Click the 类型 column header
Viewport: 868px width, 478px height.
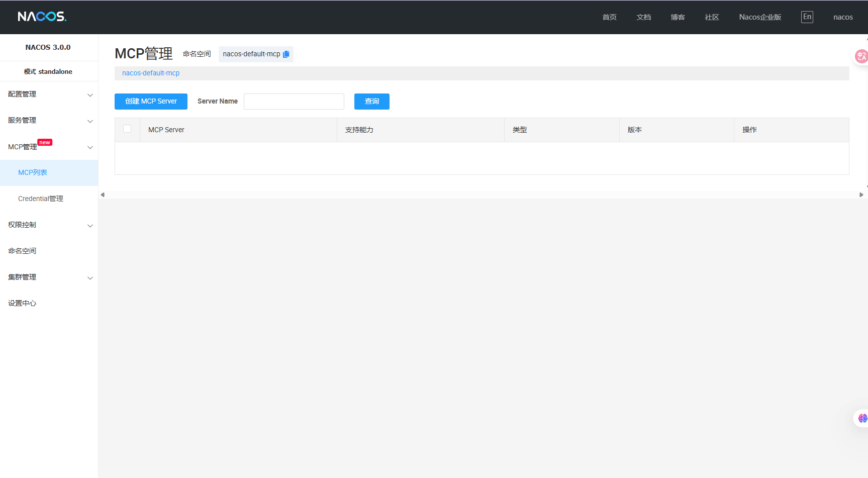tap(562, 130)
